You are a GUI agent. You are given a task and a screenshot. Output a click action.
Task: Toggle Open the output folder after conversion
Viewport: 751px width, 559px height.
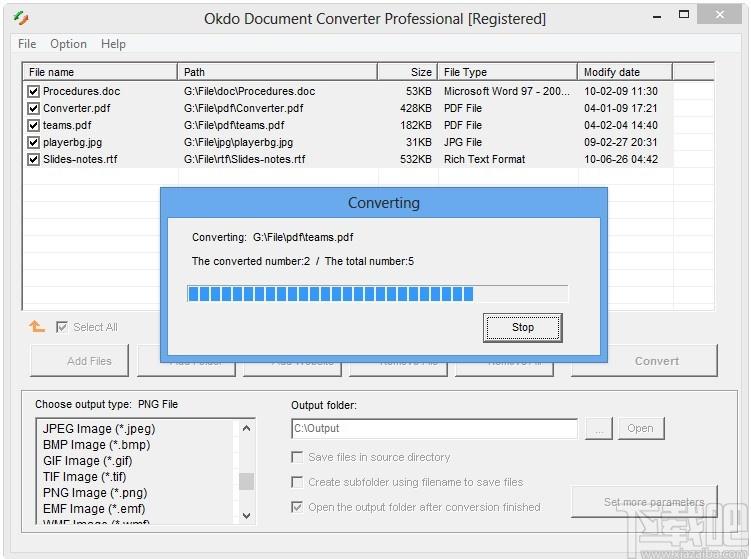297,507
